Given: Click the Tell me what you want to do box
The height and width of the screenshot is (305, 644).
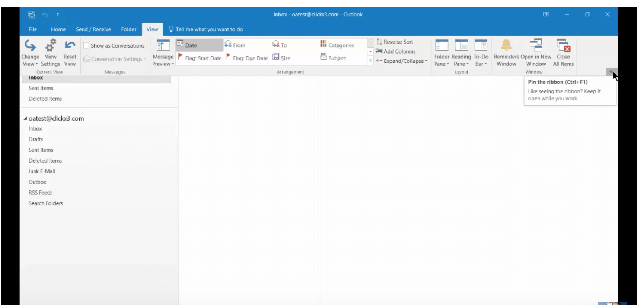Looking at the screenshot, I should 206,29.
